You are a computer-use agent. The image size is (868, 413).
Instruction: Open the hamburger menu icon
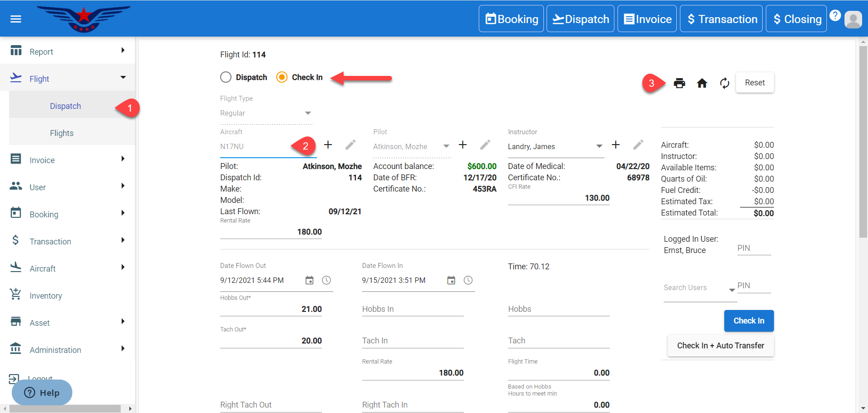click(16, 19)
